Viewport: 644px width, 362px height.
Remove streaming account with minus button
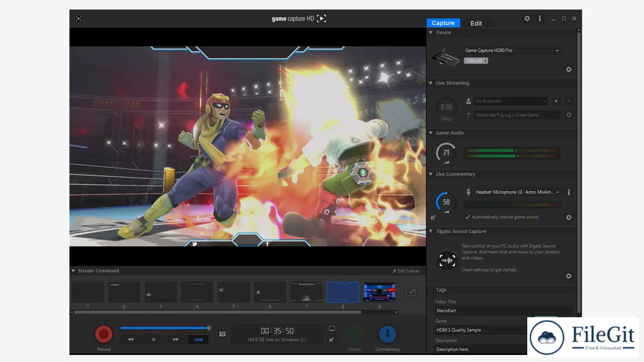[569, 101]
